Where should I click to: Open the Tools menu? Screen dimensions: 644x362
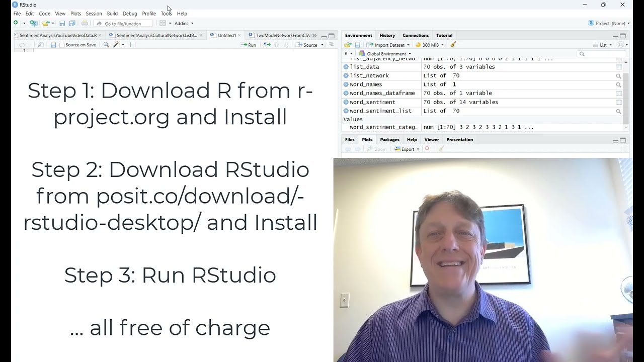tap(166, 14)
